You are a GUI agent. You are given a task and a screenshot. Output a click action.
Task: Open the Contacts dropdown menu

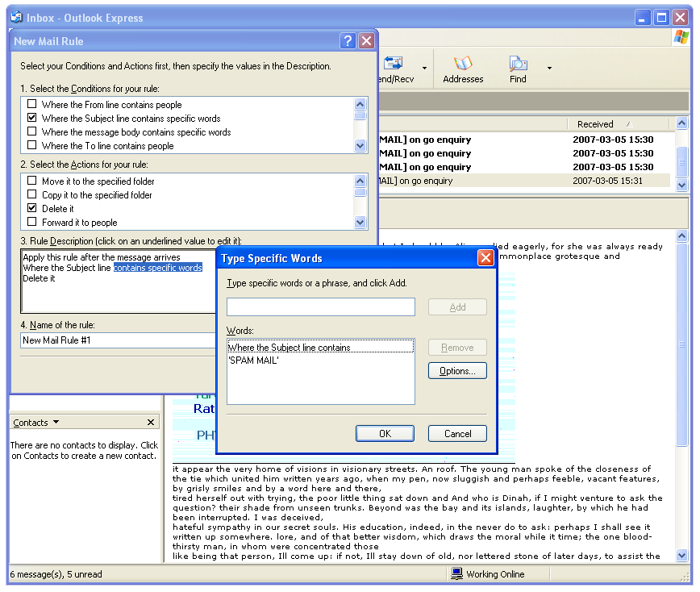56,422
